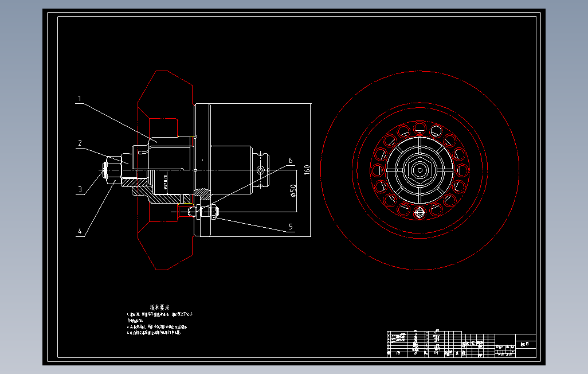Click part callout number "2"
Viewport: 588px width, 374px height.
coord(80,143)
